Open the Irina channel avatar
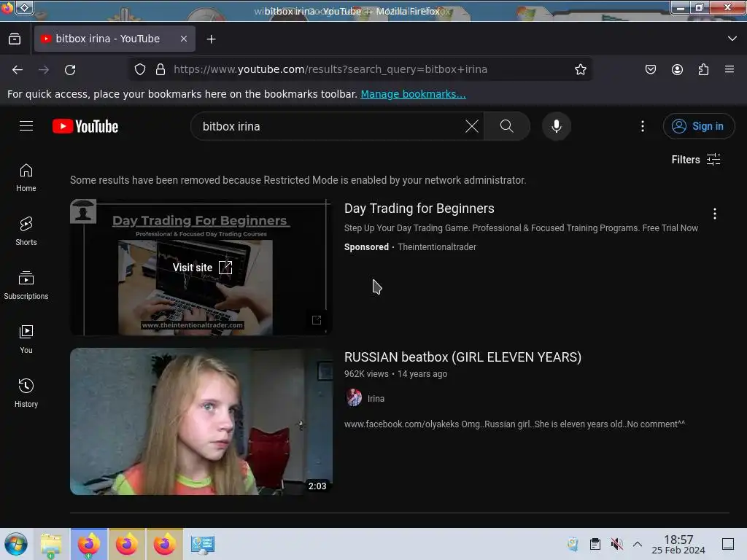 pyautogui.click(x=354, y=397)
